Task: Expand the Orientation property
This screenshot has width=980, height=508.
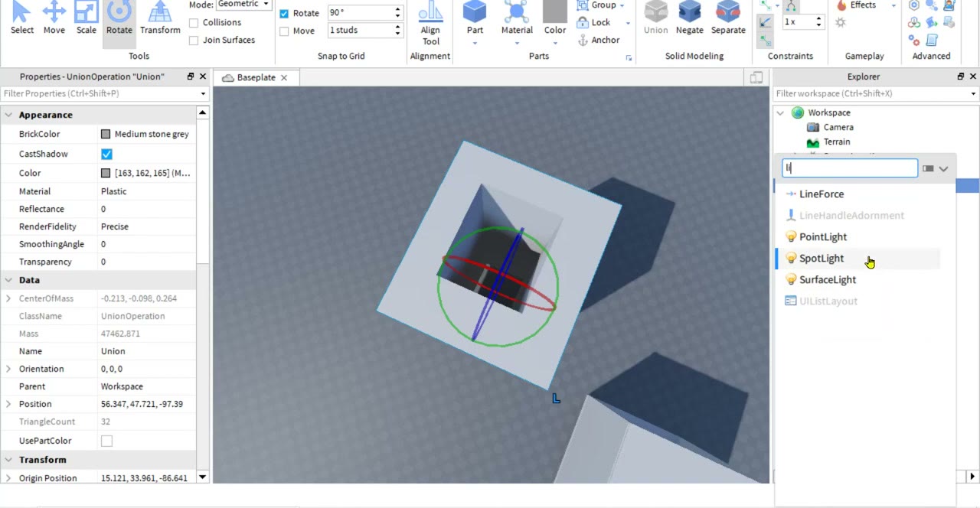Action: tap(8, 369)
